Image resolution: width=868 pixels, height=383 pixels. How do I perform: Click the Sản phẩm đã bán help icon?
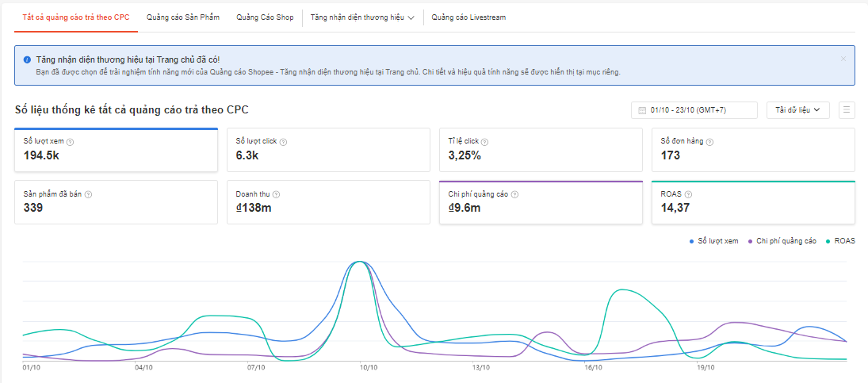[88, 194]
